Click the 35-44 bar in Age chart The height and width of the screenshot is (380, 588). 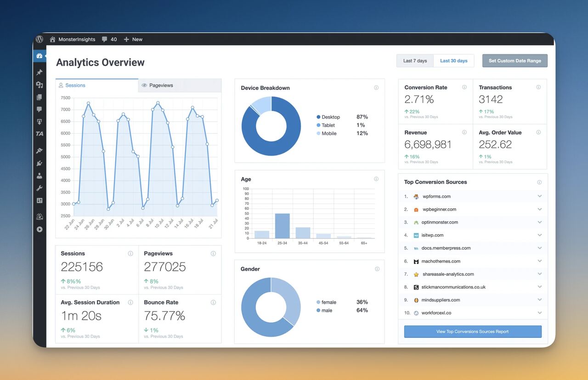tap(303, 233)
